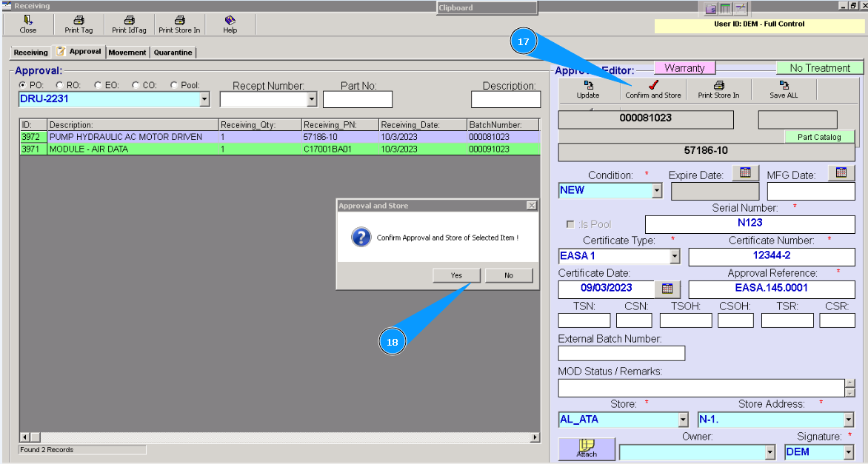868x464 pixels.
Task: Expand the Owner dropdown
Action: click(770, 452)
